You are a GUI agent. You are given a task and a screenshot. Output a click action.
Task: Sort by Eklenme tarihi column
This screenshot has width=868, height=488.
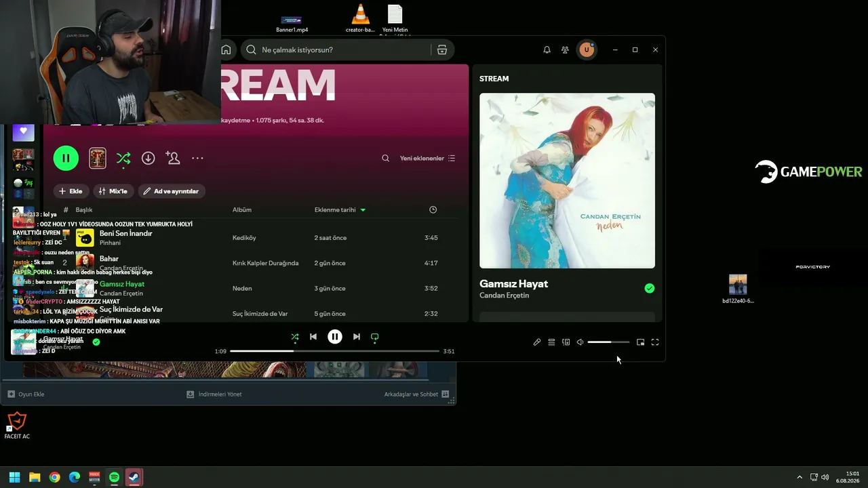[x=340, y=209]
